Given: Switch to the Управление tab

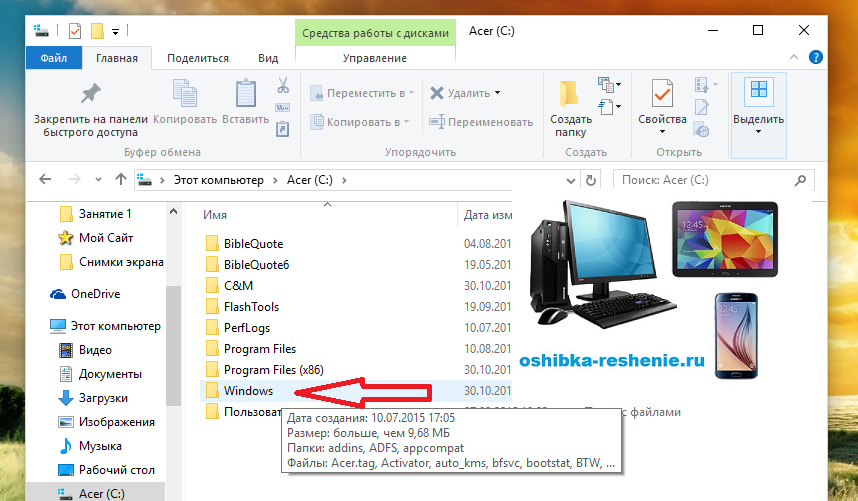Looking at the screenshot, I should 375,58.
